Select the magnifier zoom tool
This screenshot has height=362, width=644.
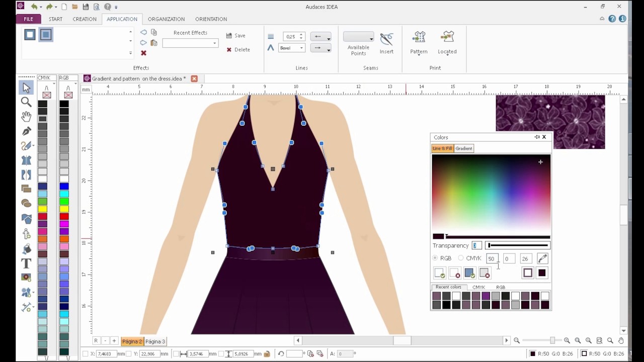[26, 102]
